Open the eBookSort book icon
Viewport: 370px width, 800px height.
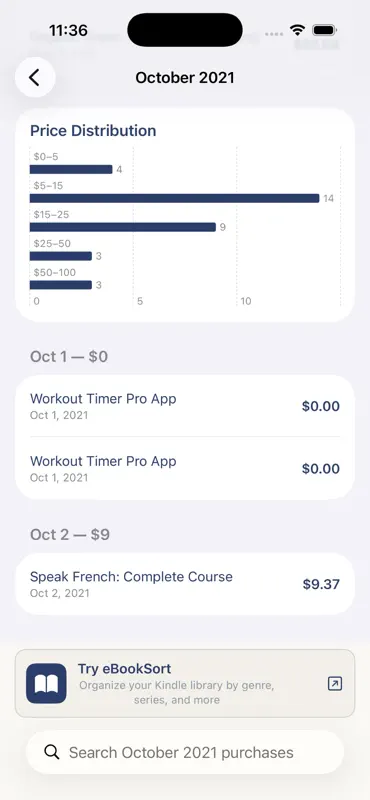point(46,683)
